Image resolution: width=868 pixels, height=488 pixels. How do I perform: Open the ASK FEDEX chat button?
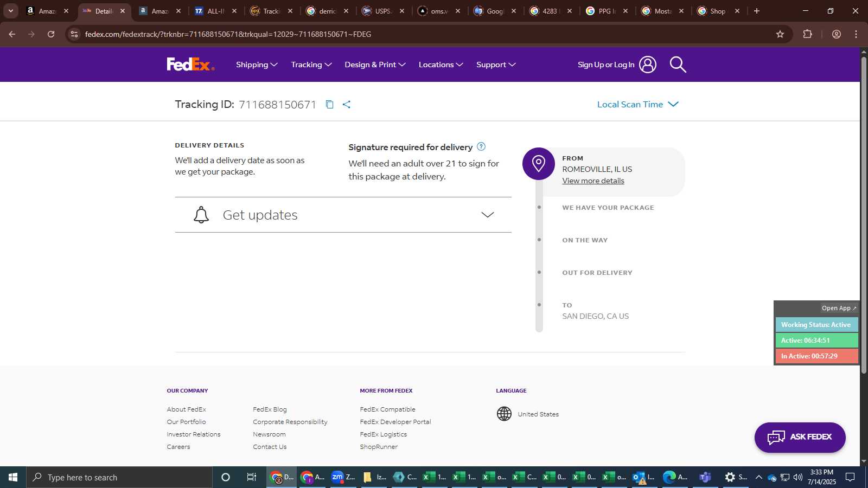(800, 437)
